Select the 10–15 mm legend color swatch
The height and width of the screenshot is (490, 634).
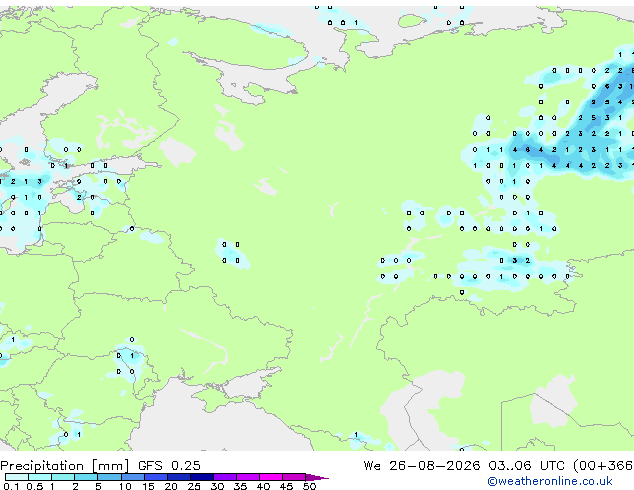pos(132,477)
